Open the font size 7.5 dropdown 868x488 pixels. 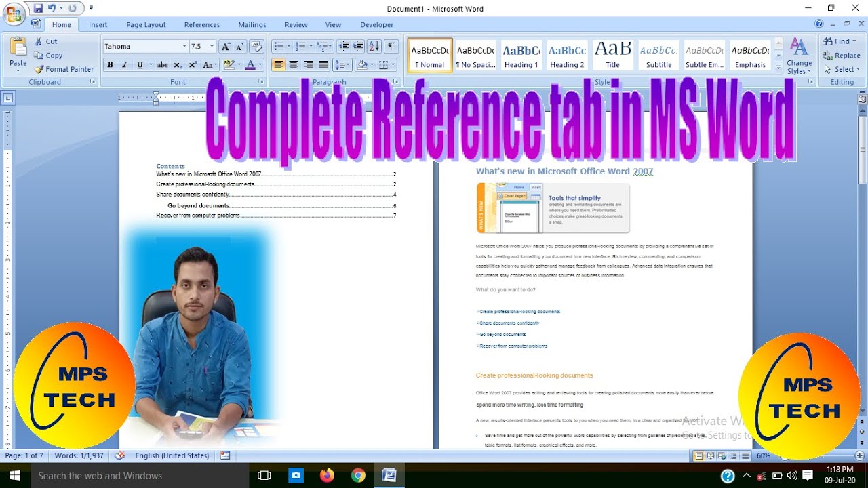[212, 47]
